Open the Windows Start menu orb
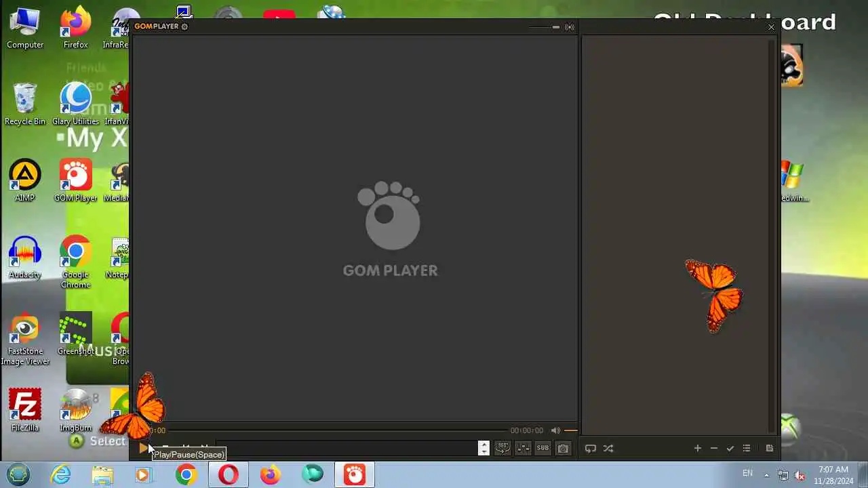Viewport: 868px width, 488px height. pos(18,474)
